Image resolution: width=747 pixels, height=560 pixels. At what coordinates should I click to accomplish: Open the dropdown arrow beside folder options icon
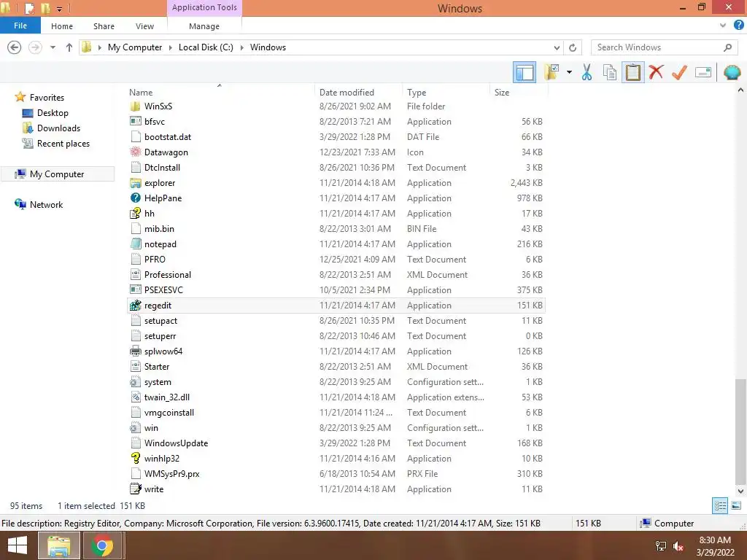(569, 72)
